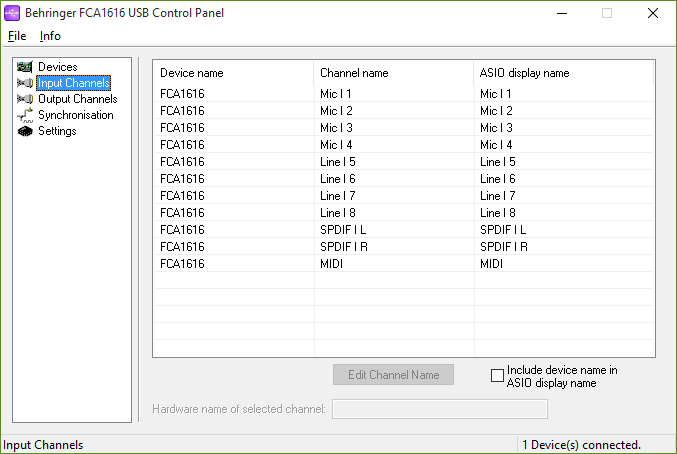Open the Info menu
Viewport: 677px width, 454px height.
coord(50,36)
